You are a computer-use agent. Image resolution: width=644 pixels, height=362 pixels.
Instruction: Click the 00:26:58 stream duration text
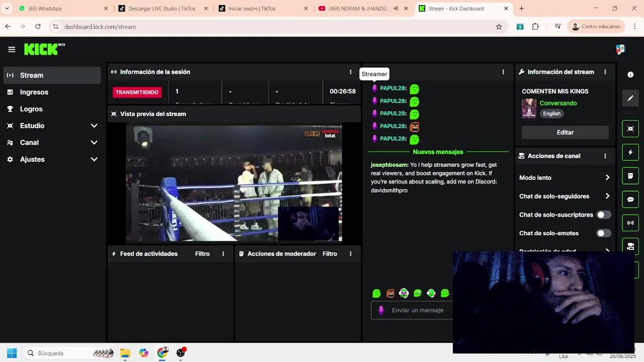point(343,92)
